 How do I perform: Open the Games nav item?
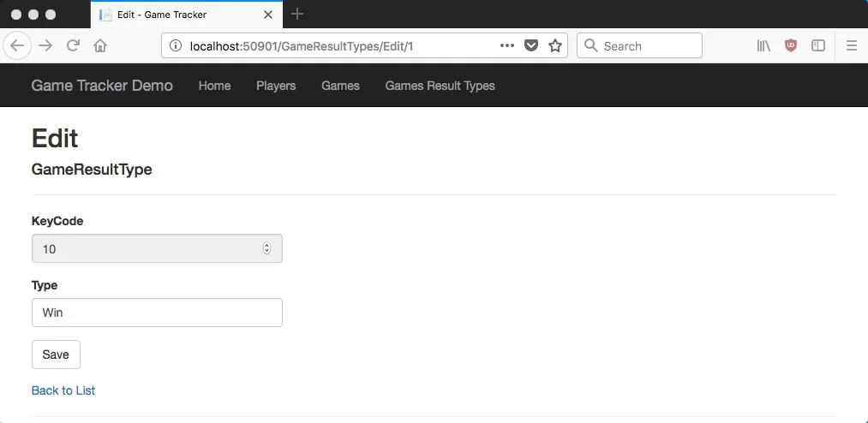340,86
